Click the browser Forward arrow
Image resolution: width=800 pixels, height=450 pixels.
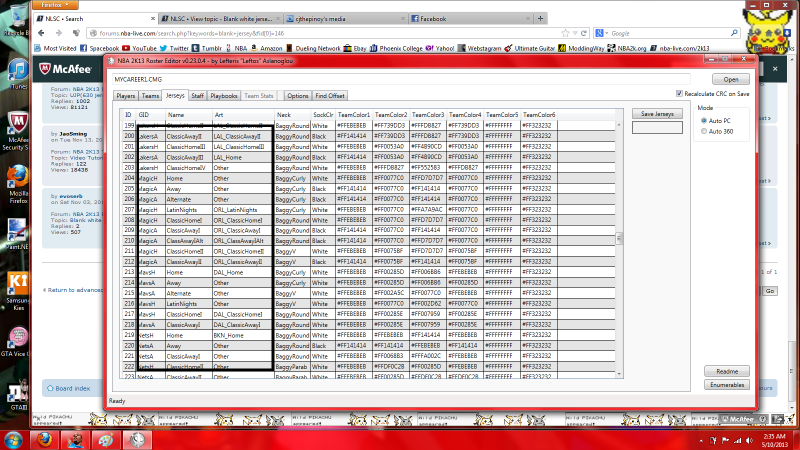tap(59, 33)
